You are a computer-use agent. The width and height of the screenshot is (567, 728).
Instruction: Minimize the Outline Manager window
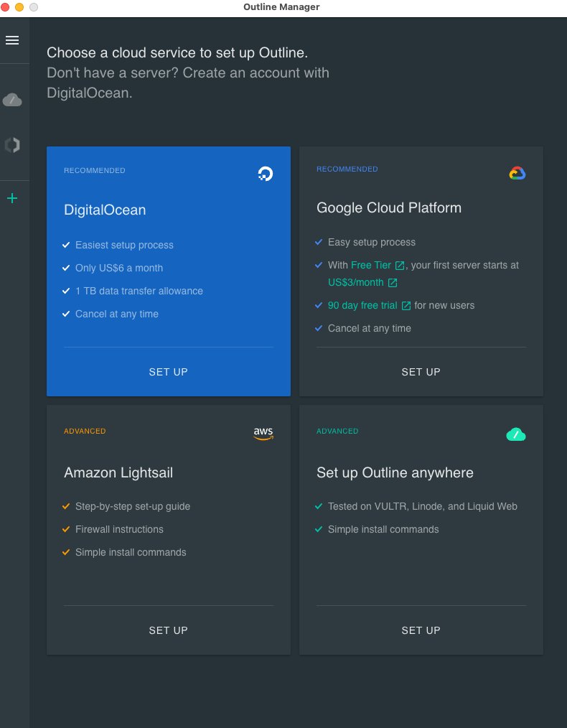point(19,7)
